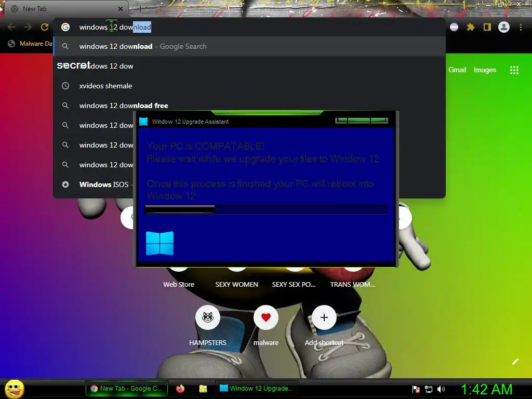The width and height of the screenshot is (532, 399).
Task: Click the upgrade assistant green window controls
Action: tap(362, 121)
